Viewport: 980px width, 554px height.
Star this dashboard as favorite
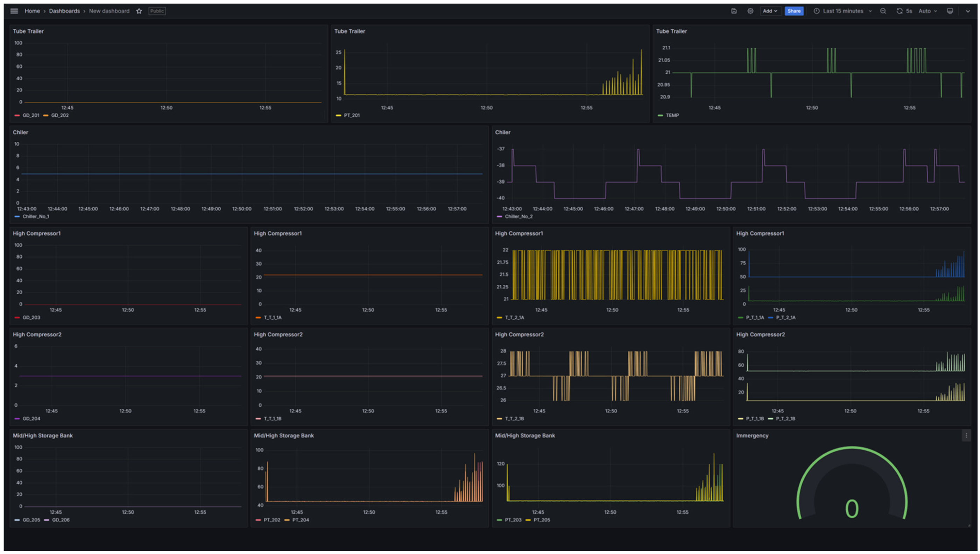(139, 11)
